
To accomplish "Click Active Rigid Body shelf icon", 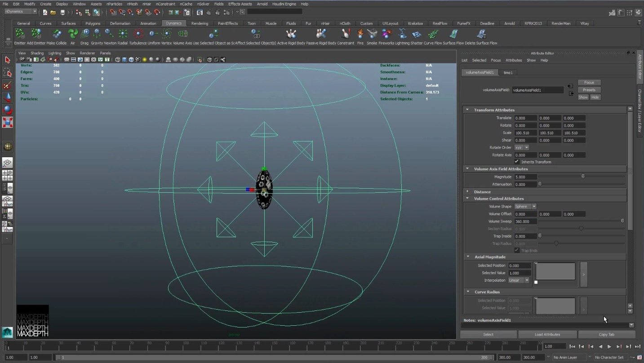I will [291, 34].
